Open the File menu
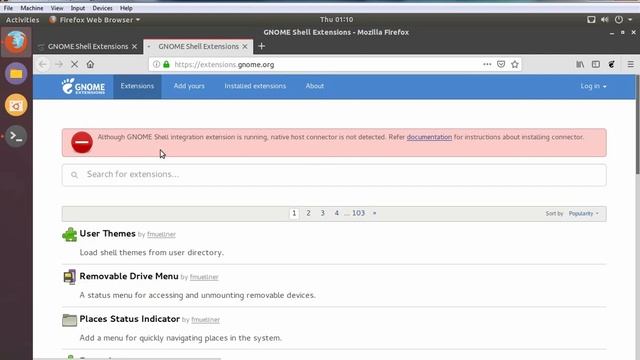The height and width of the screenshot is (360, 640). tap(8, 8)
